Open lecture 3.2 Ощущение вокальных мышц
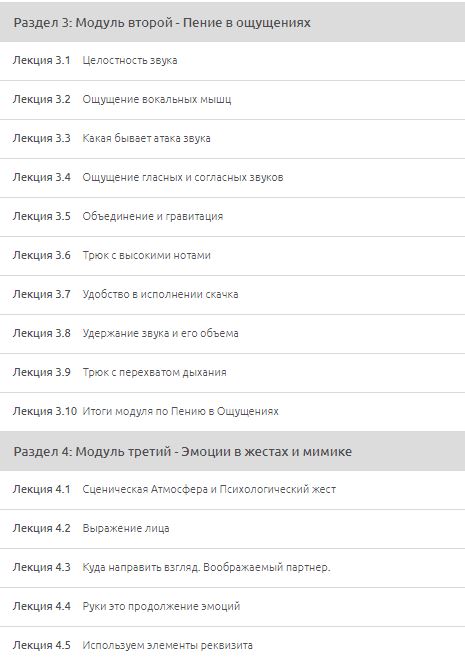This screenshot has height=660, width=465. pos(232,100)
